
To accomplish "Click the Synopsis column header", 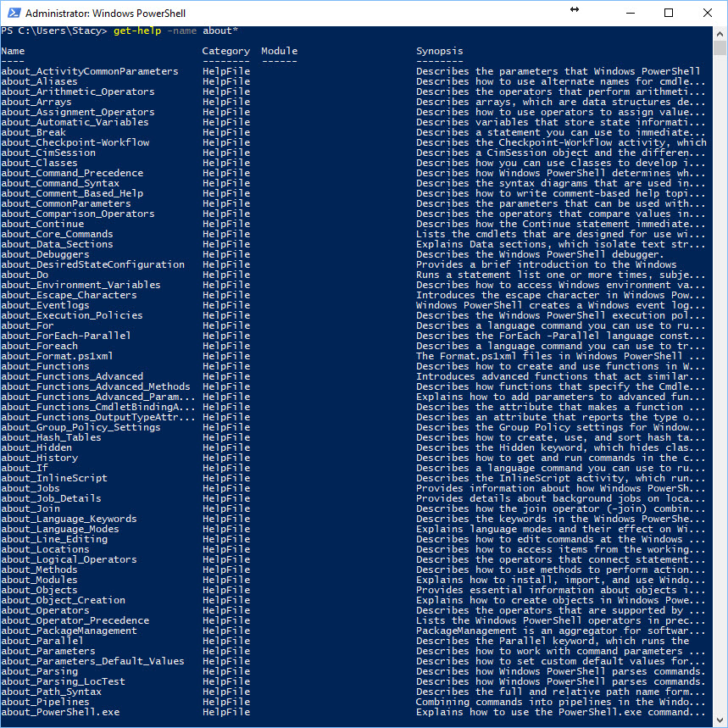I will [x=439, y=51].
